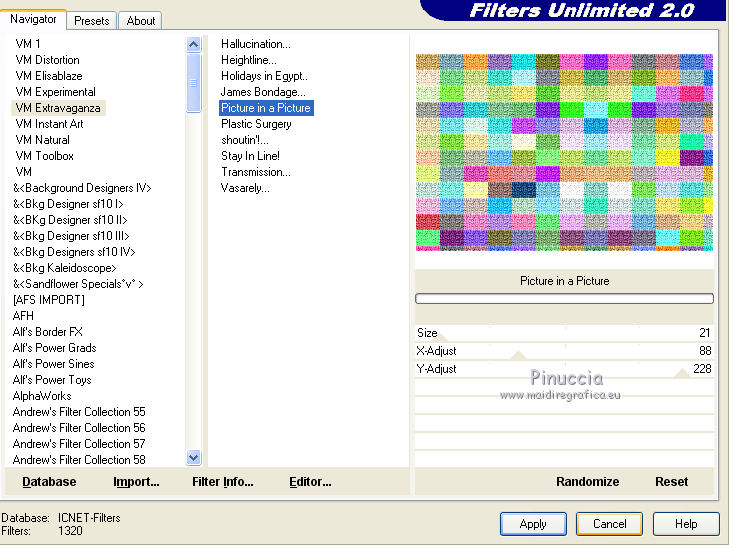Viewport: 729px width, 545px height.
Task: Choose the Hallucination... filter
Action: pos(256,44)
